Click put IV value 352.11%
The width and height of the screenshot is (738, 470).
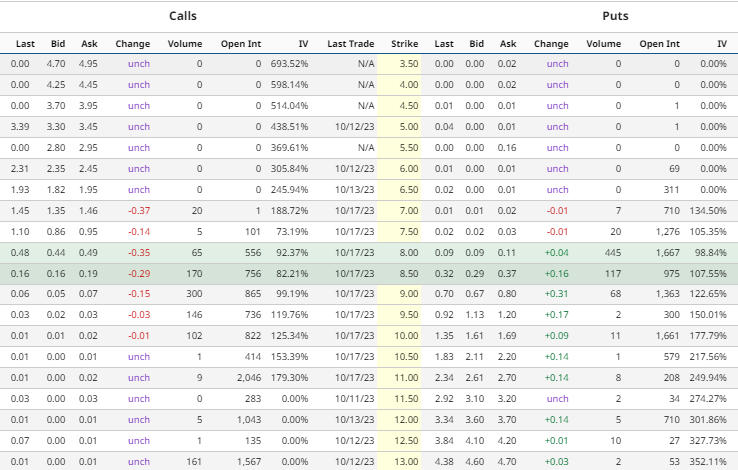[708, 462]
